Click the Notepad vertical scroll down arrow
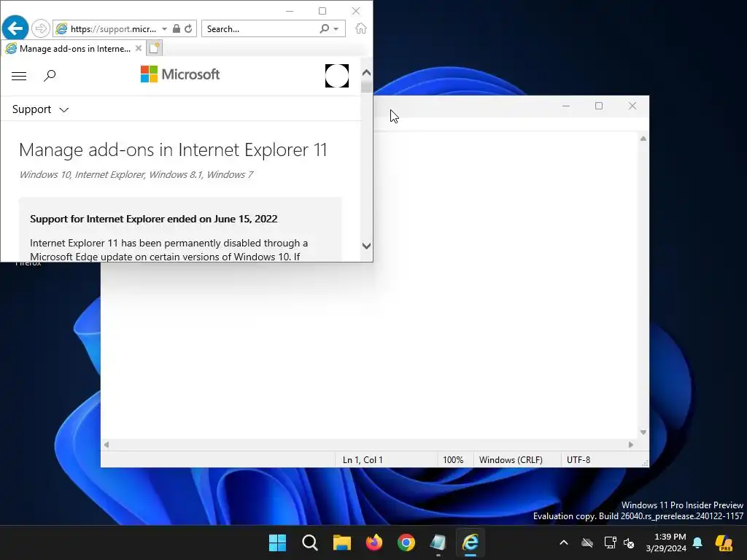747x560 pixels. [643, 432]
